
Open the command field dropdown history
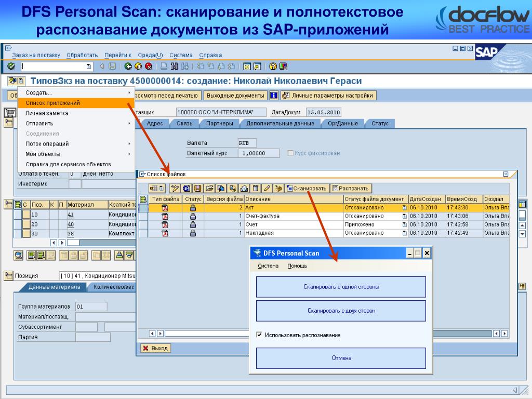[x=89, y=66]
